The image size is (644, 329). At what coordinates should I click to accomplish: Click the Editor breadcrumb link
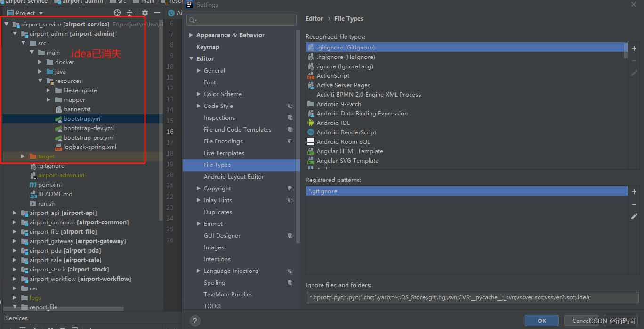[314, 19]
